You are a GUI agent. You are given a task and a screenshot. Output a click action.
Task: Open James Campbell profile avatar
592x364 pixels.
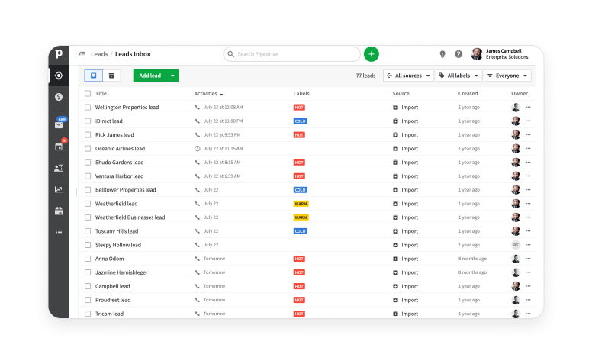click(x=477, y=54)
